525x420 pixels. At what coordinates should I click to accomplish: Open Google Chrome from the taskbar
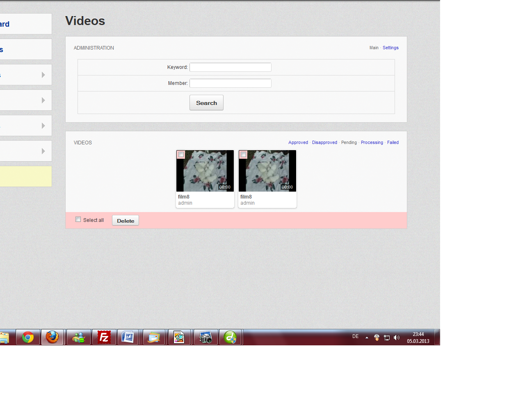[x=28, y=337]
